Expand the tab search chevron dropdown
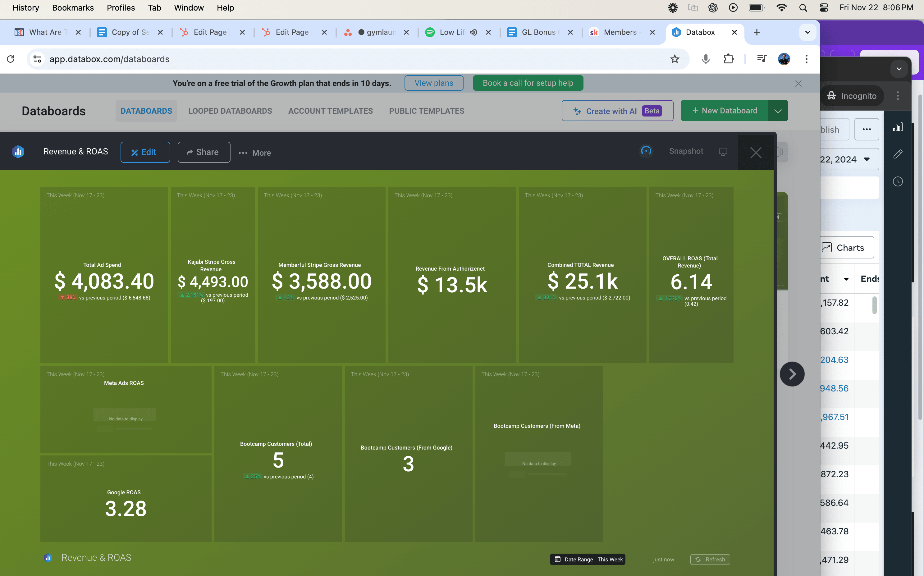924x576 pixels. point(807,32)
